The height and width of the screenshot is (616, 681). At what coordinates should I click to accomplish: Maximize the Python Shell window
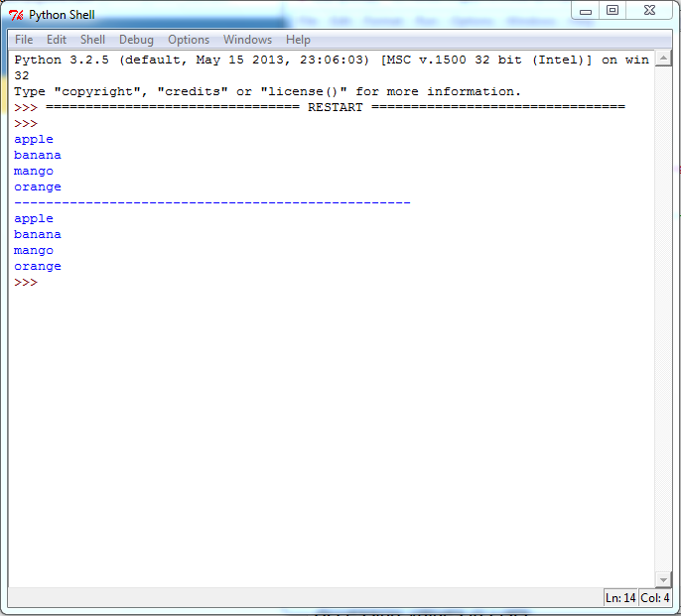click(x=613, y=11)
